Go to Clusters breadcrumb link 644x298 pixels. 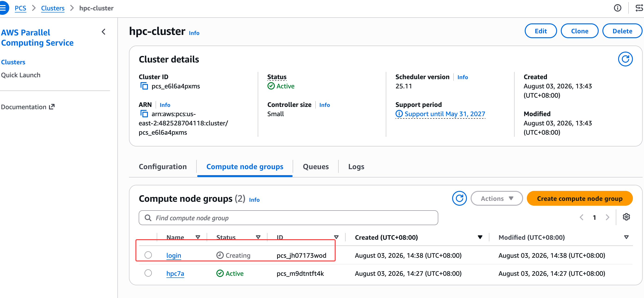click(x=52, y=8)
